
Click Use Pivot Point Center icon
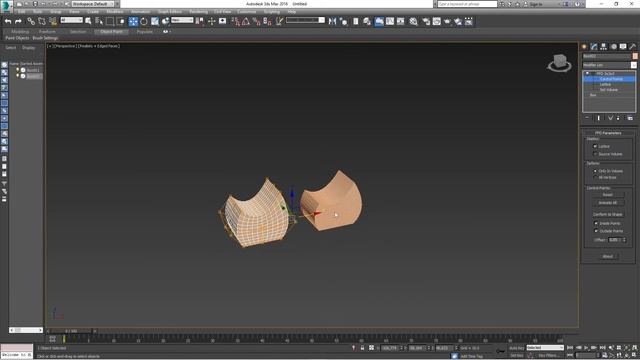[200, 21]
